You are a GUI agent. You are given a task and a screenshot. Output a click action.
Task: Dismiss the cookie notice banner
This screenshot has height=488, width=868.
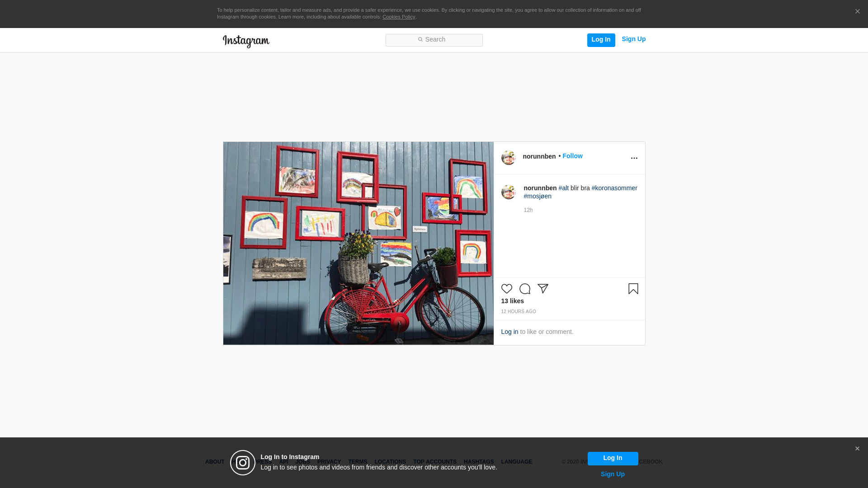pyautogui.click(x=857, y=12)
